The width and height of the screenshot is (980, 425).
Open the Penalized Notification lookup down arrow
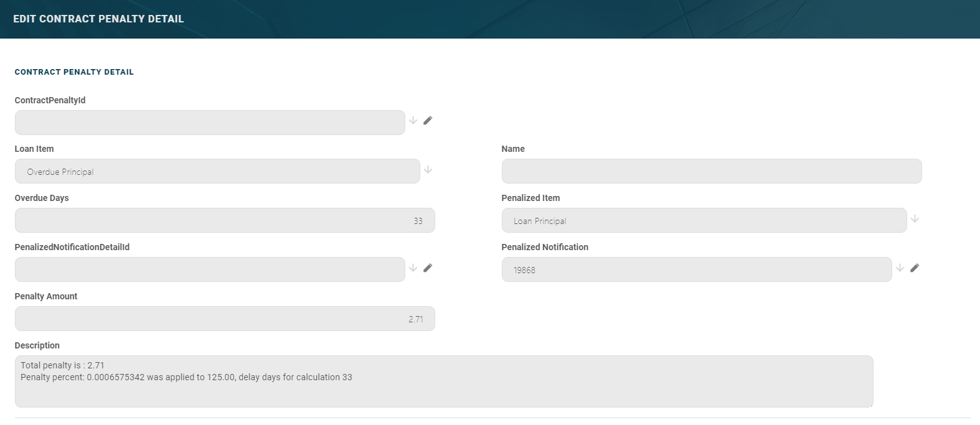(x=900, y=268)
